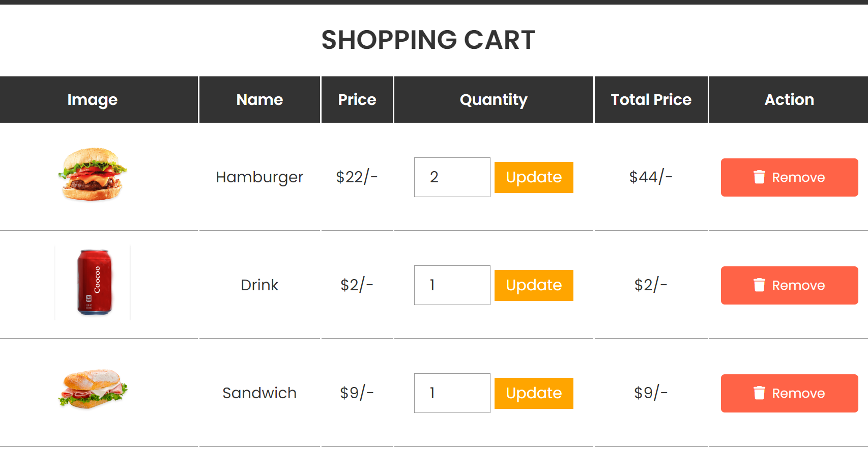Click the trash icon in Hamburger row
This screenshot has height=468, width=868.
click(x=759, y=177)
